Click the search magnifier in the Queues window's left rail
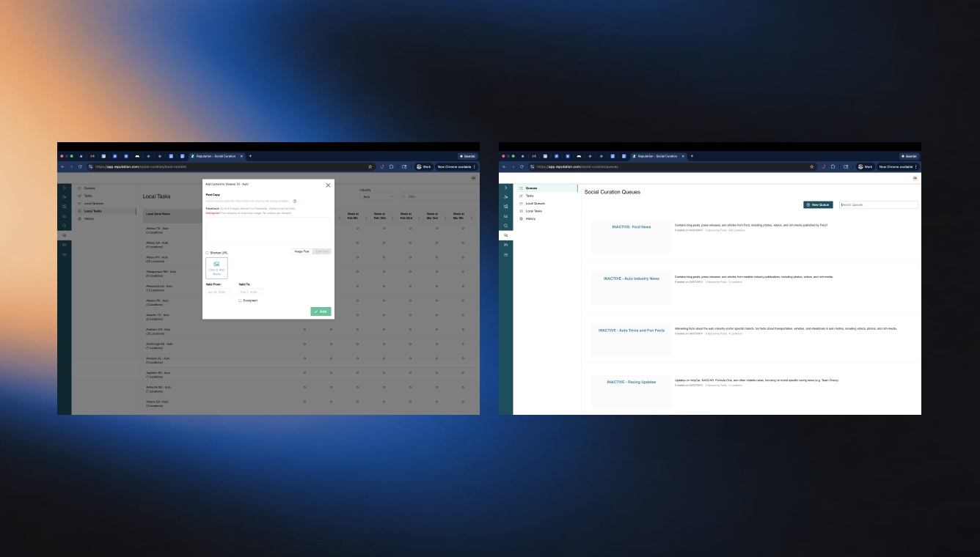The width and height of the screenshot is (980, 557). tap(506, 226)
